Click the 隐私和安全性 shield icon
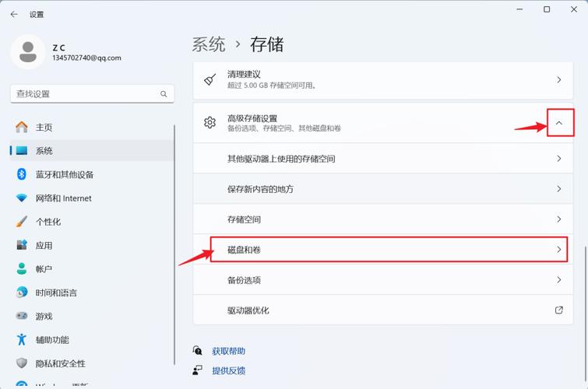The image size is (588, 389). 22,363
